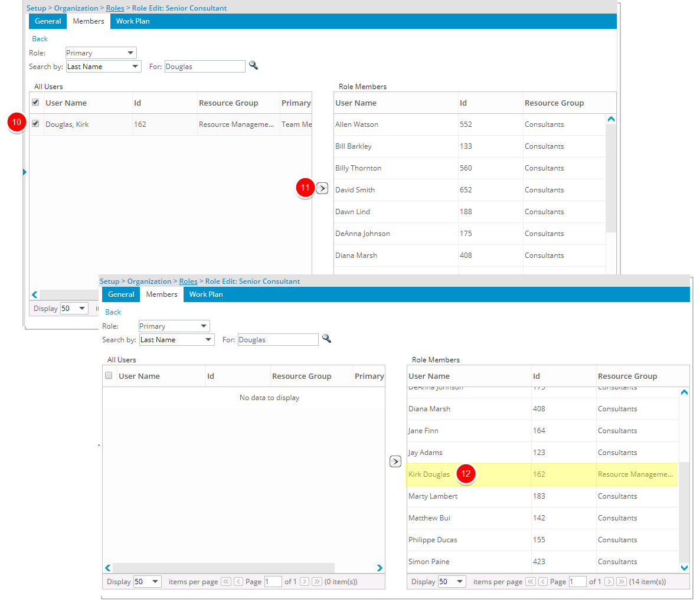700x606 pixels.
Task: Tick the unchecked header box above 'No data to display'
Action: coord(109,376)
